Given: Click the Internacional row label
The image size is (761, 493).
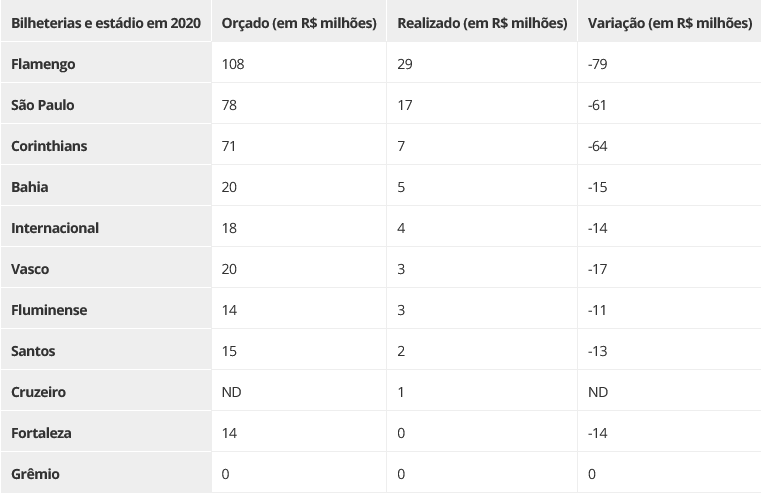Looking at the screenshot, I should (x=55, y=228).
